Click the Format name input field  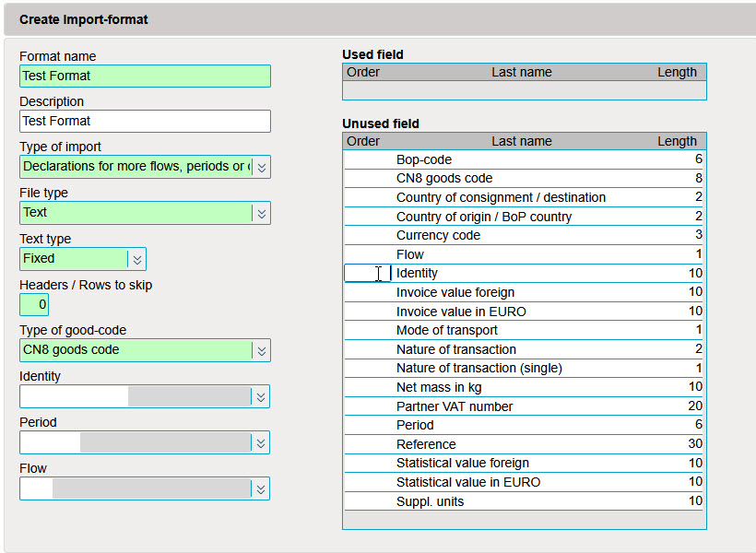point(145,76)
